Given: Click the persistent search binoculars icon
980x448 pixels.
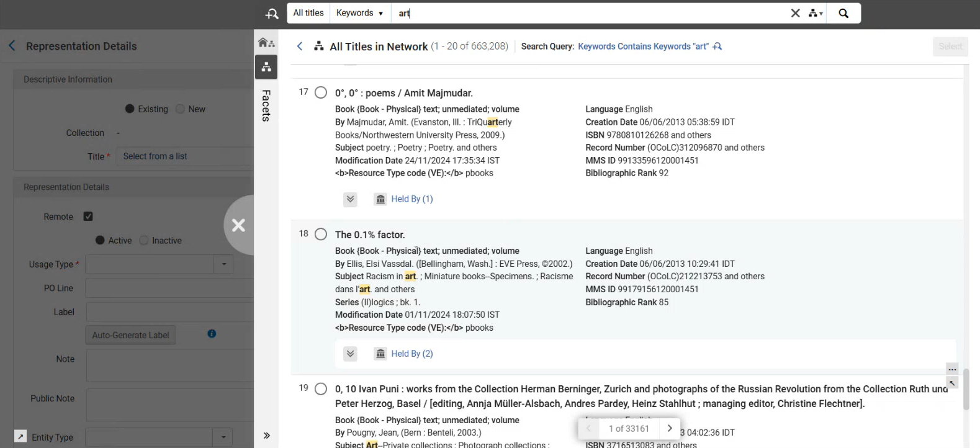Looking at the screenshot, I should pos(272,14).
